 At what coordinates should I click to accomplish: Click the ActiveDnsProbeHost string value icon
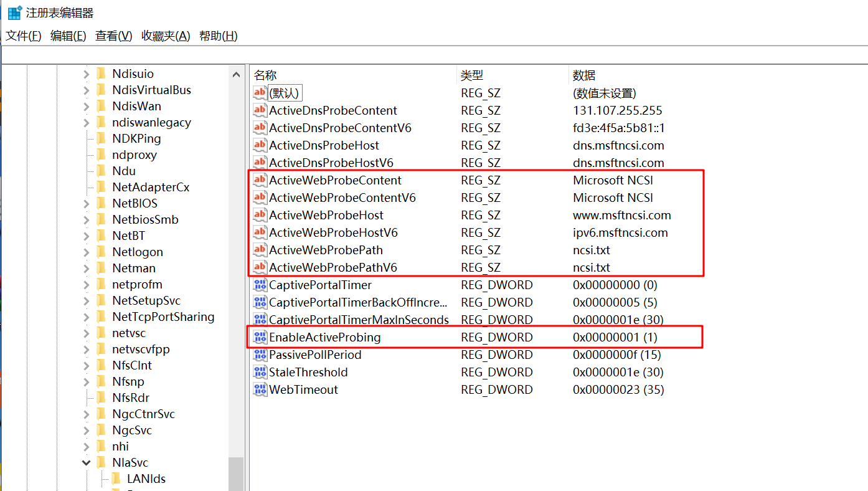260,146
